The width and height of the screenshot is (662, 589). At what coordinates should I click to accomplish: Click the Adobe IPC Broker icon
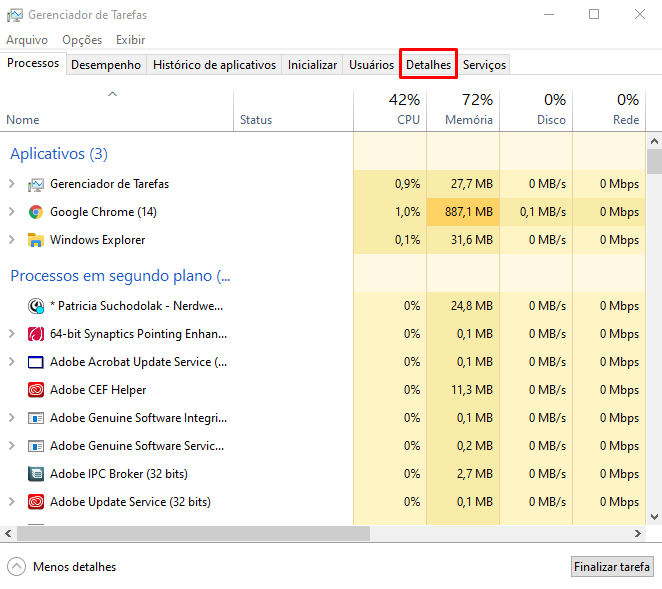(x=36, y=474)
